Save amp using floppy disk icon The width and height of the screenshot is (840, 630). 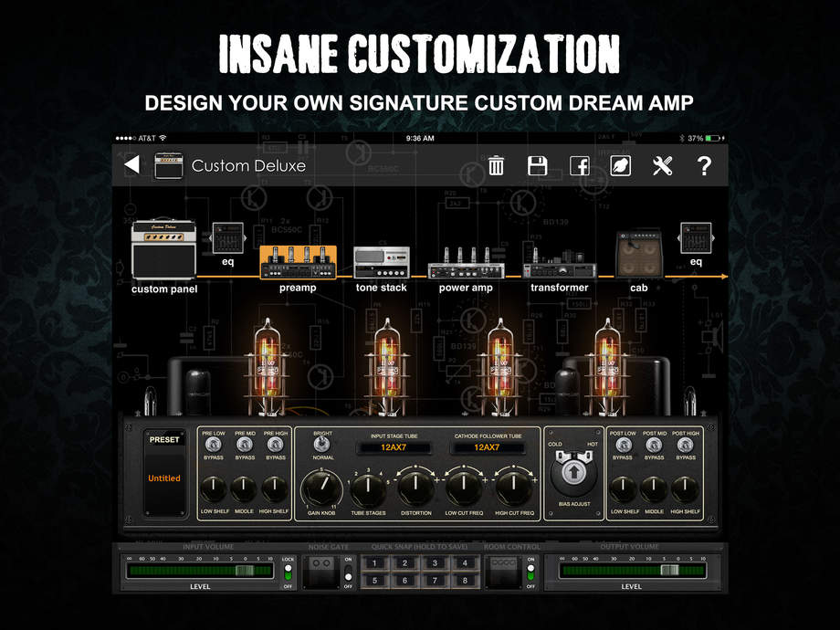pyautogui.click(x=538, y=165)
